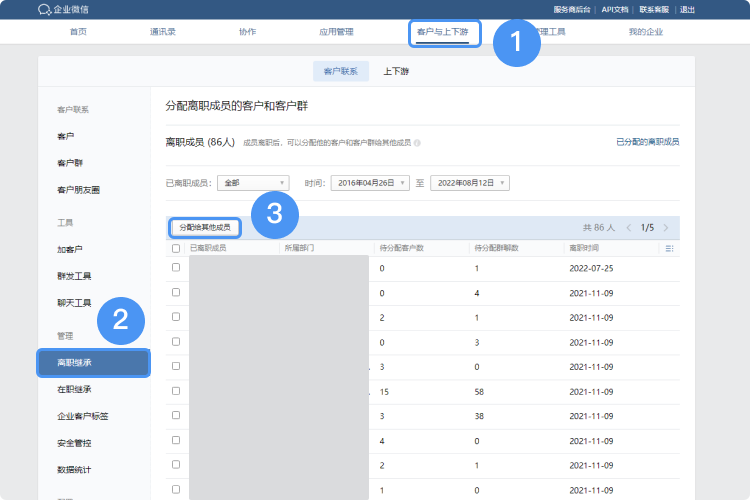Click the 企业微信 logo icon
The image size is (750, 500).
44,9
